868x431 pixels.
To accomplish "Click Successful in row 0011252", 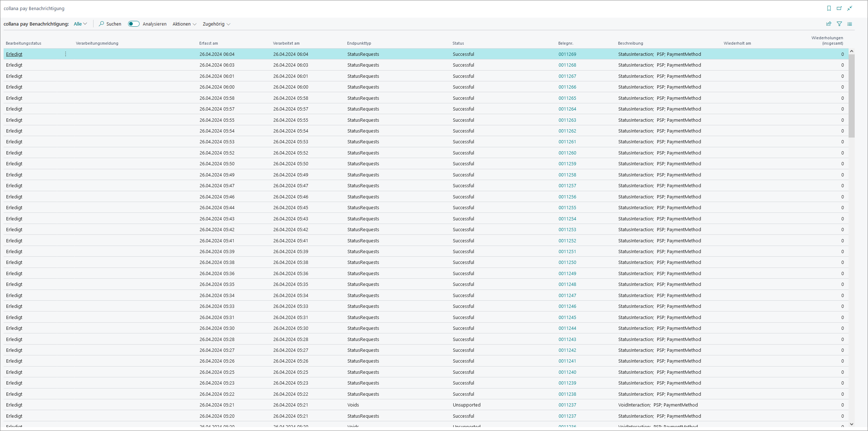I will tap(463, 241).
